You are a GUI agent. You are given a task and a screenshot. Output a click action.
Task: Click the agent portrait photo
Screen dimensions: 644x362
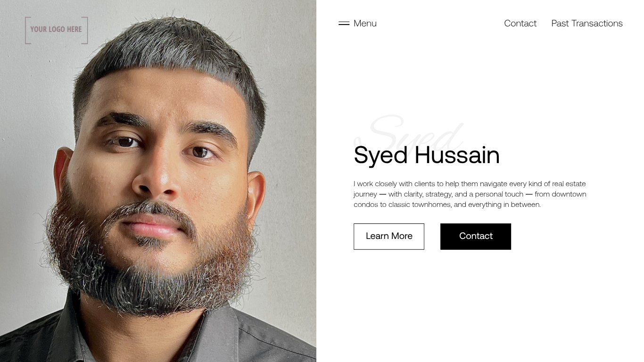(x=158, y=181)
